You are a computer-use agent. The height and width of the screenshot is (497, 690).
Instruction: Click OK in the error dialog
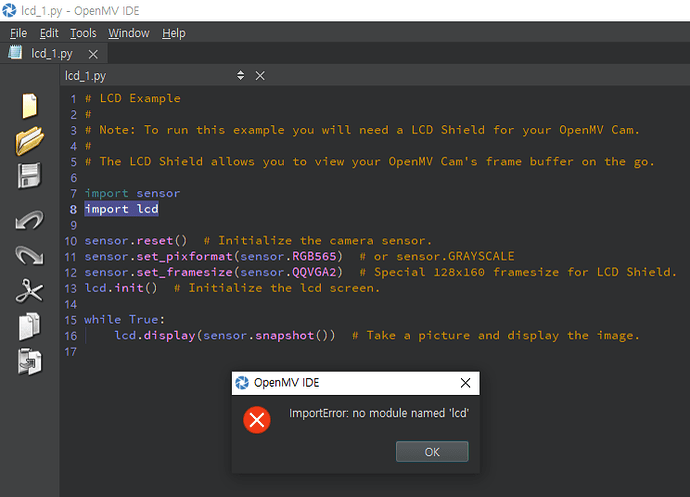click(x=432, y=452)
